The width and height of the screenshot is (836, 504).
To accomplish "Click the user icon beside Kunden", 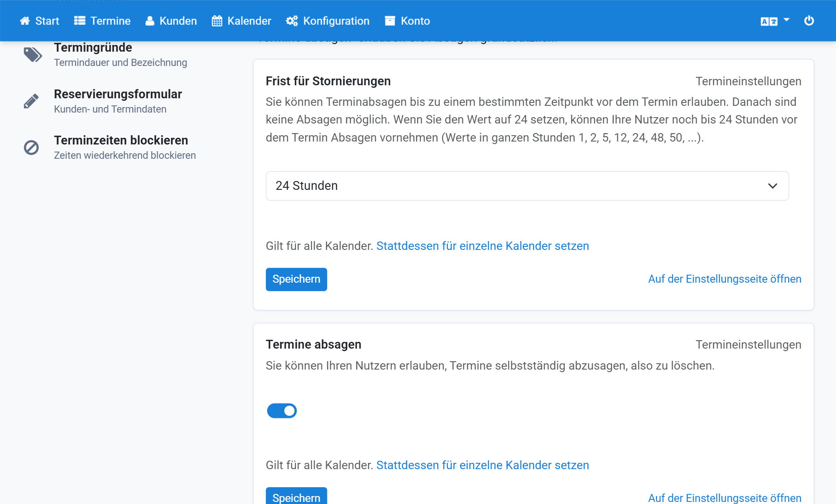I will click(150, 21).
